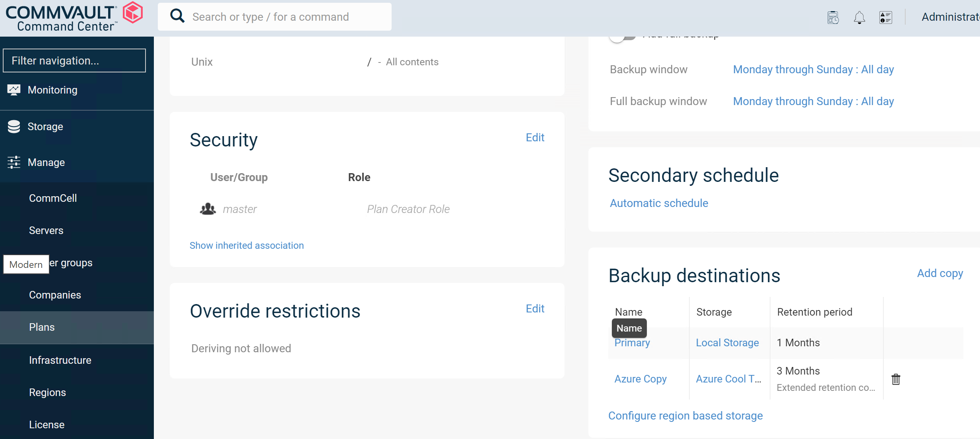
Task: Click Configure region based storage link
Action: 686,415
